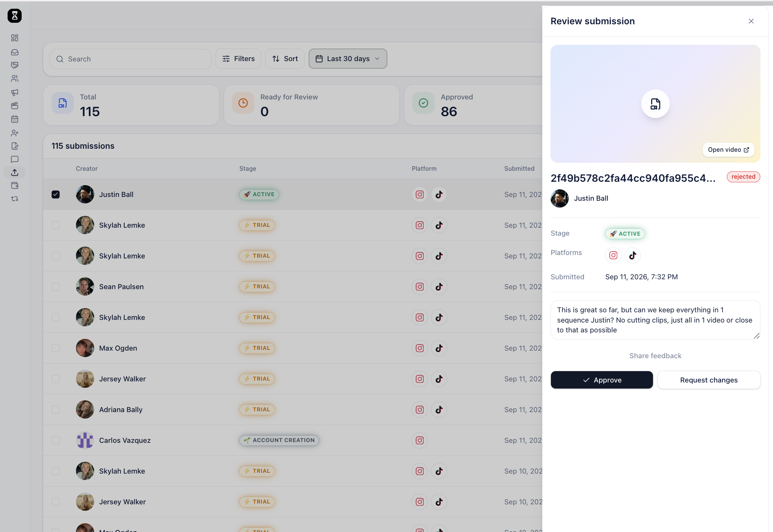Select the Approved stat card

pos(473,105)
